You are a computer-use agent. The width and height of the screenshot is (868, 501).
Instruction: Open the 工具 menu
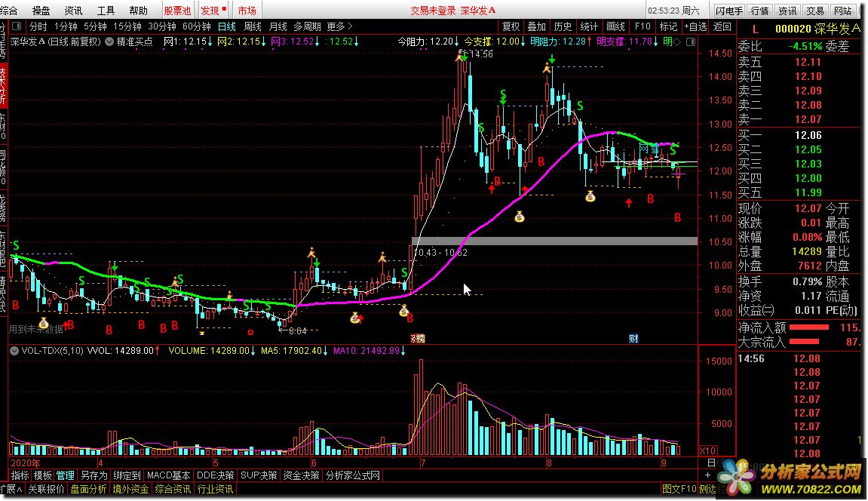coord(106,10)
